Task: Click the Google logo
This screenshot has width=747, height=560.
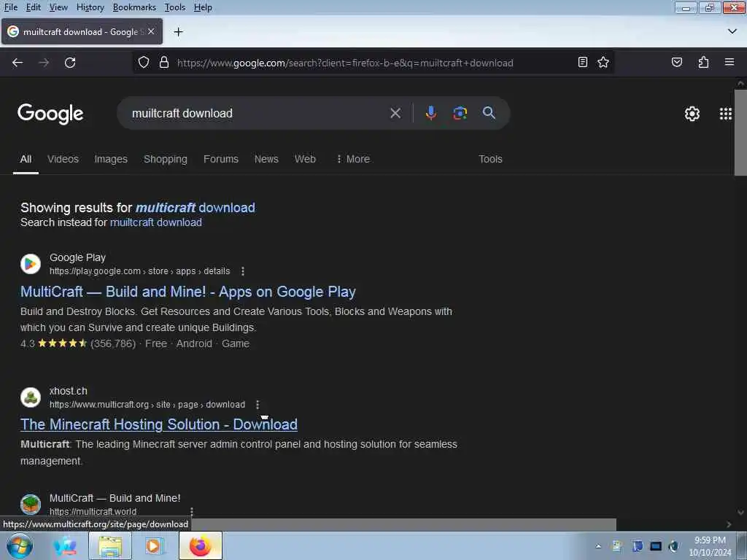Action: (x=50, y=114)
